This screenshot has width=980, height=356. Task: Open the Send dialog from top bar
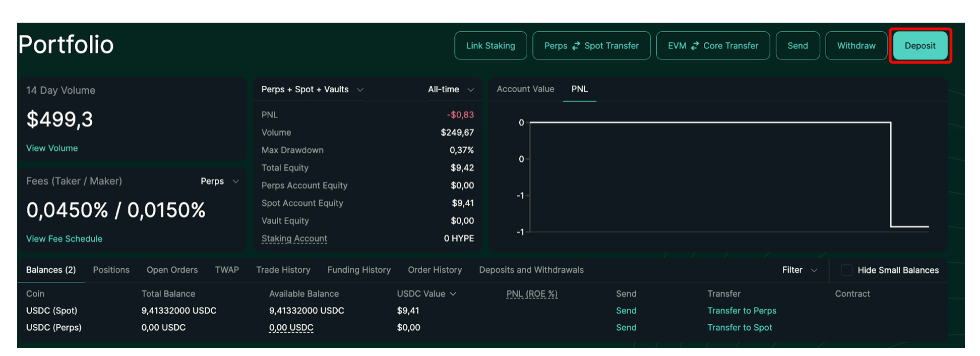(797, 46)
